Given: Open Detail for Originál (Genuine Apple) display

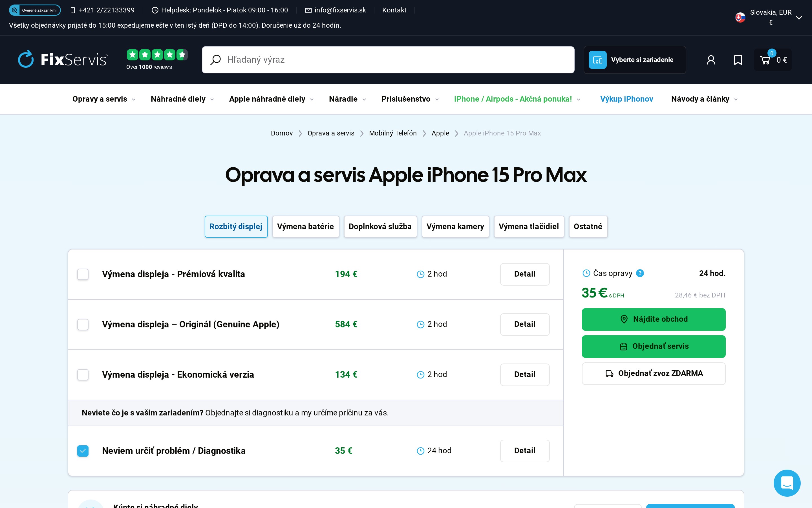Looking at the screenshot, I should pos(524,325).
